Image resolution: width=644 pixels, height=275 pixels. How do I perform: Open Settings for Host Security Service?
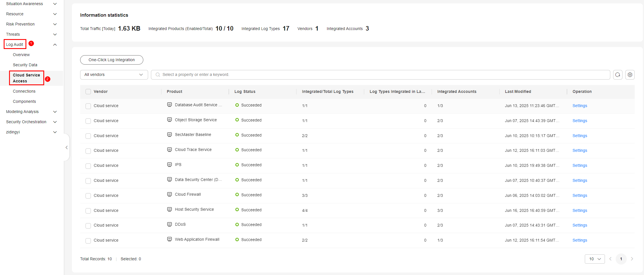click(580, 210)
